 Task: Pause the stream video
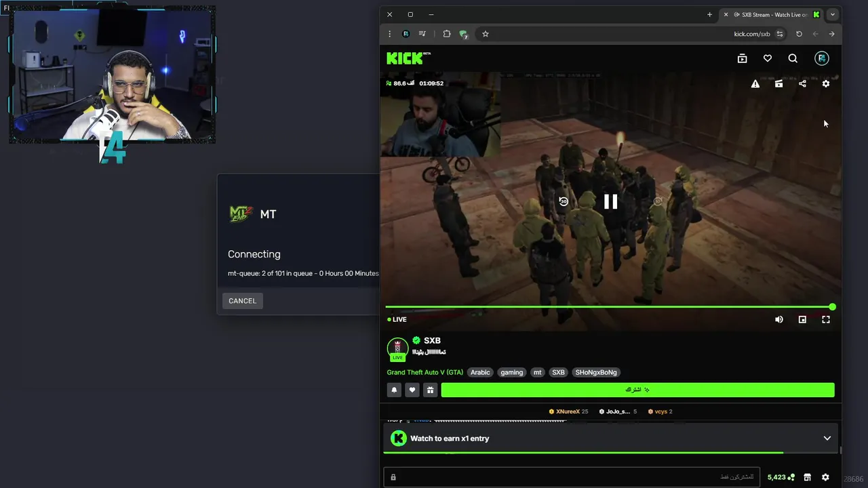coord(610,201)
